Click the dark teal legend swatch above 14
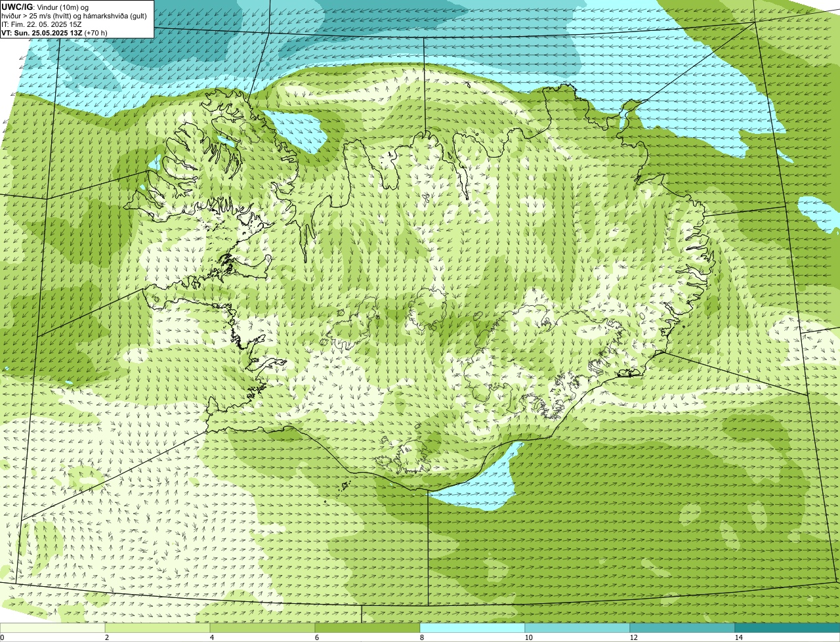 coord(787,628)
